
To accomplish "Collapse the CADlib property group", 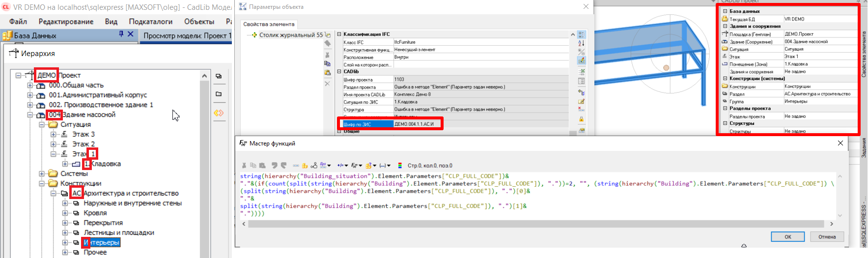I will pos(339,72).
